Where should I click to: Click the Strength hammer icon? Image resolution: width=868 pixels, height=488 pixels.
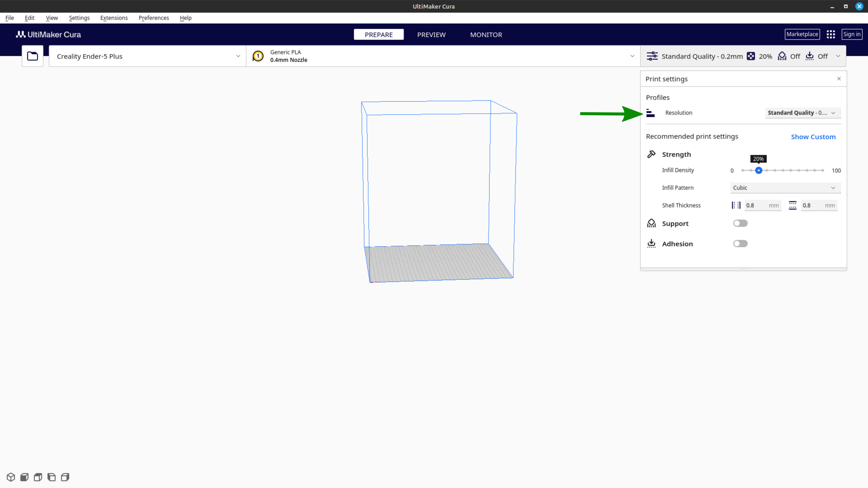pos(651,154)
